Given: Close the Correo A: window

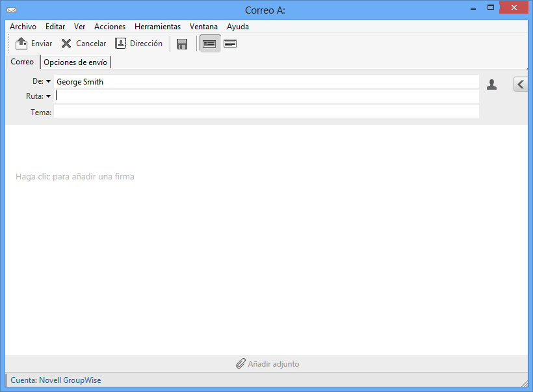Looking at the screenshot, I should (513, 7).
